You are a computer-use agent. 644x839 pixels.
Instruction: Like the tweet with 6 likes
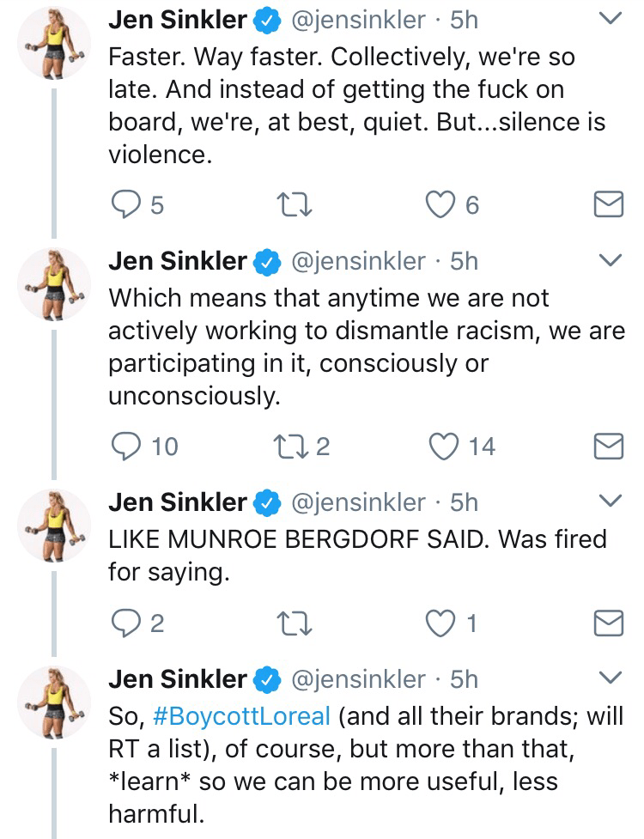tap(441, 204)
